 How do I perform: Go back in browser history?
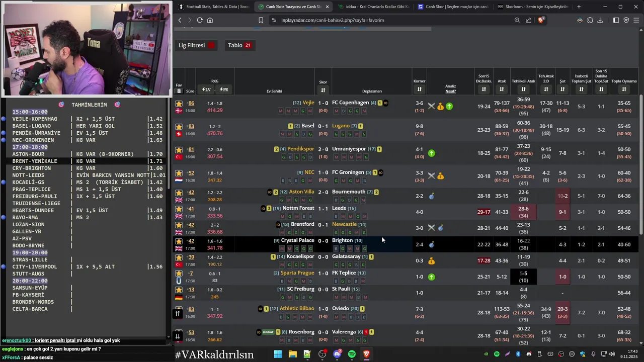click(180, 20)
